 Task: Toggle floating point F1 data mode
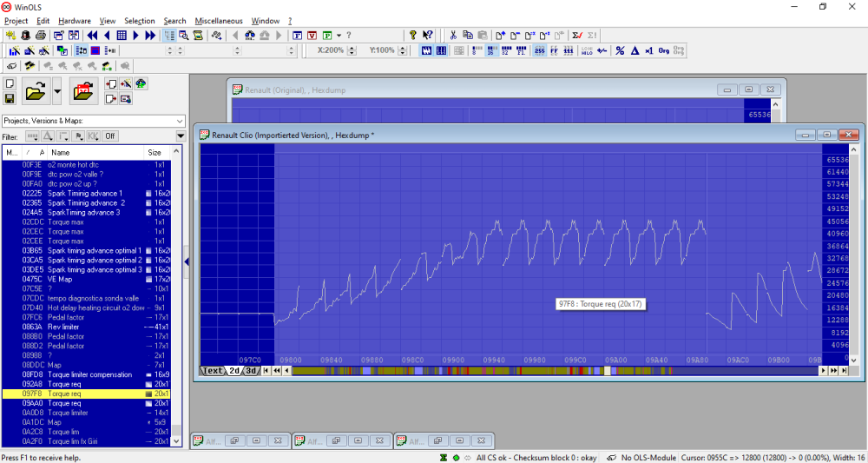tap(520, 50)
